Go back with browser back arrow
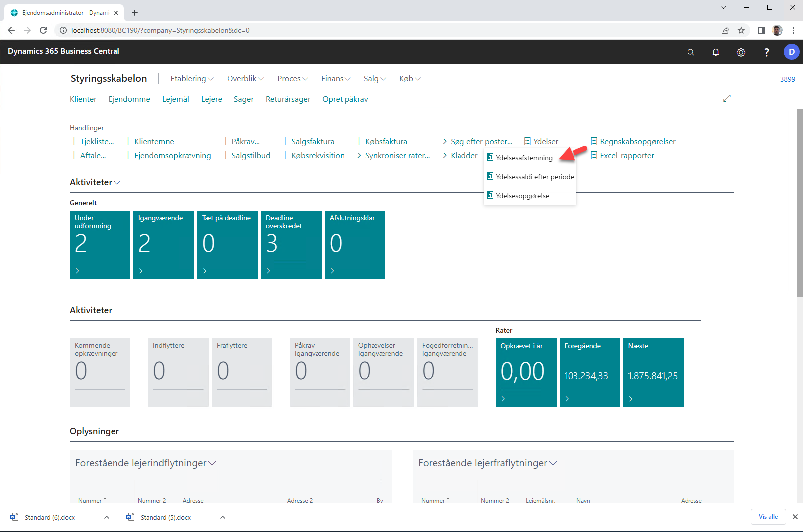This screenshot has height=532, width=803. [x=11, y=30]
